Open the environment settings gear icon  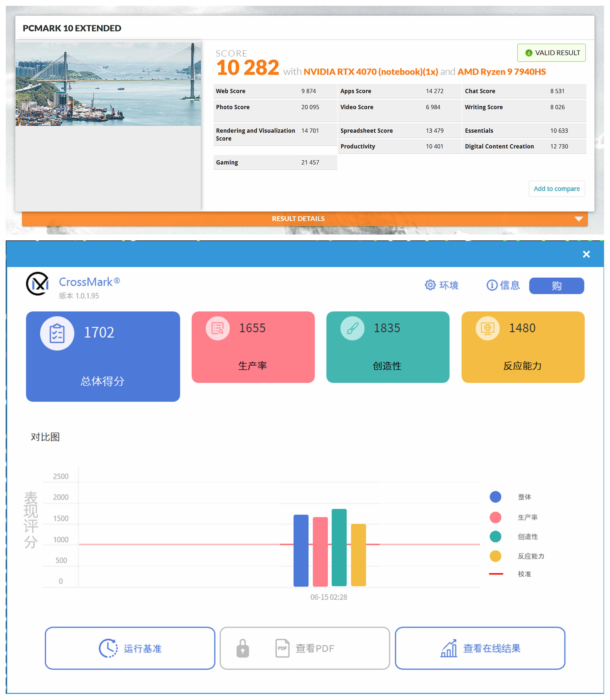point(430,285)
